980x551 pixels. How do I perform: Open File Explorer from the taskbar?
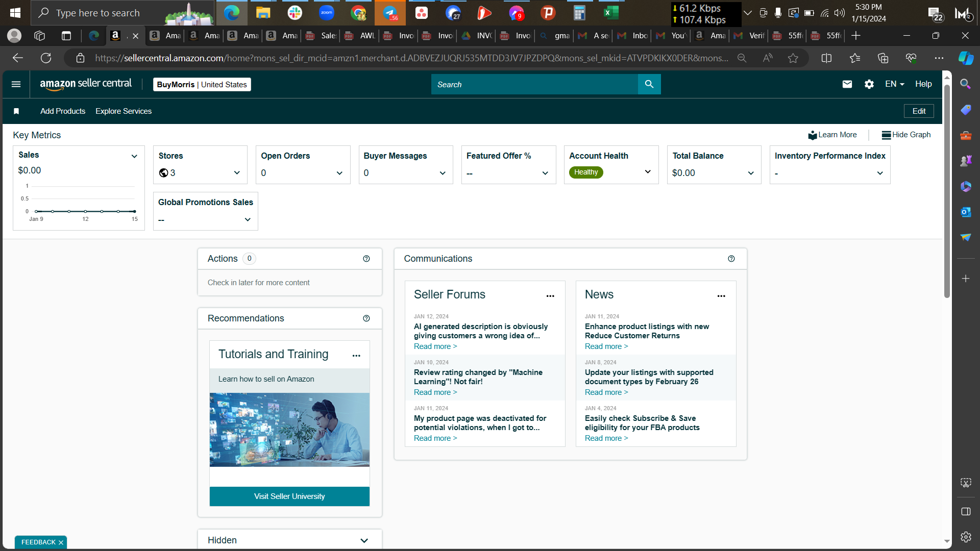coord(263,13)
